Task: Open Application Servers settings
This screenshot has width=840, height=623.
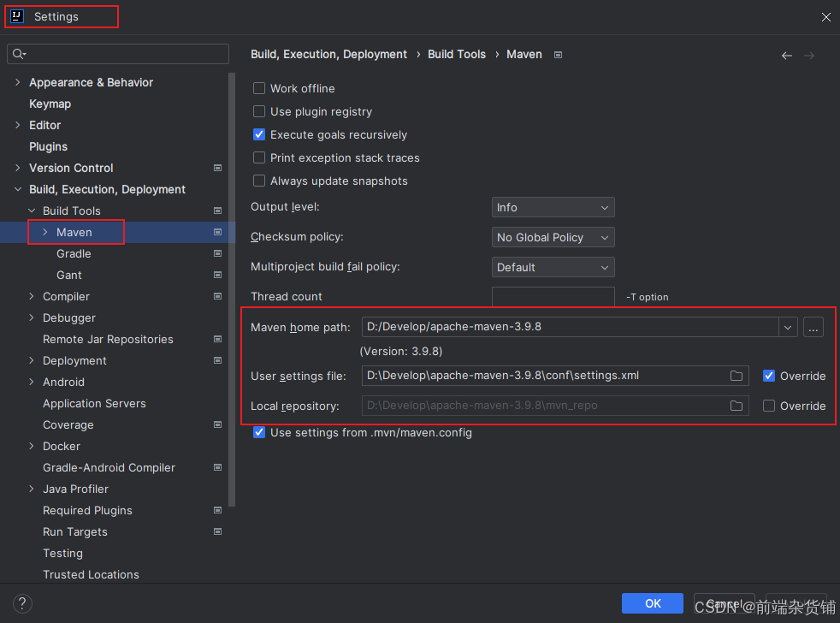Action: (x=94, y=403)
